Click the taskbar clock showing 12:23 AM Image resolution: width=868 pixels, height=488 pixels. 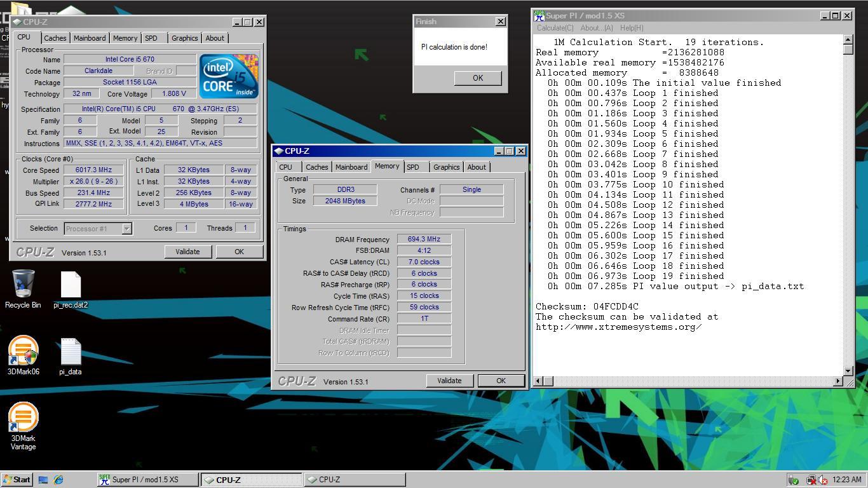(846, 480)
